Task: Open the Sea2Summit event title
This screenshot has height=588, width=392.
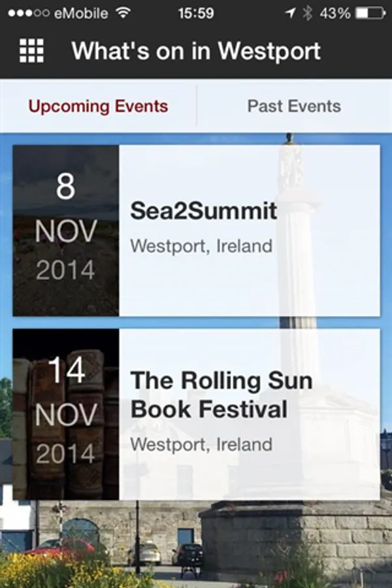Action: point(204,211)
